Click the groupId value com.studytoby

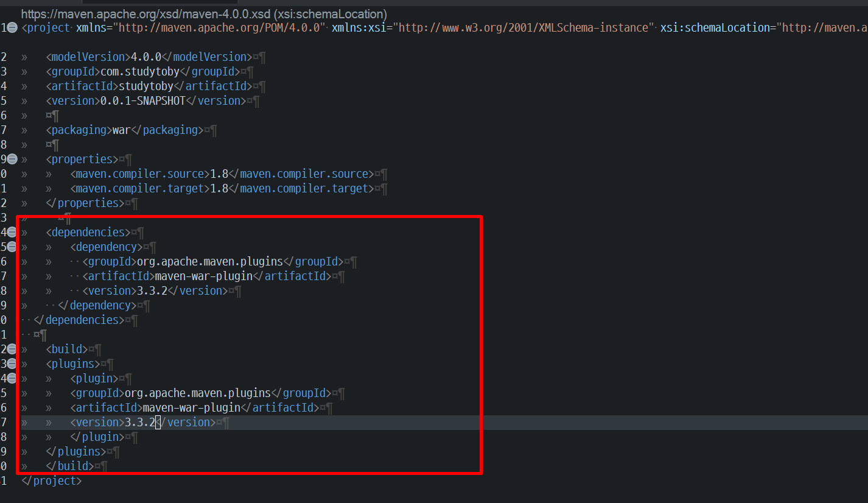tap(140, 71)
